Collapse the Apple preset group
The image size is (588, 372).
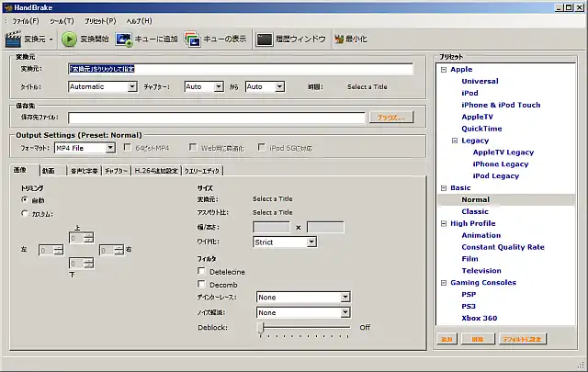(x=444, y=70)
